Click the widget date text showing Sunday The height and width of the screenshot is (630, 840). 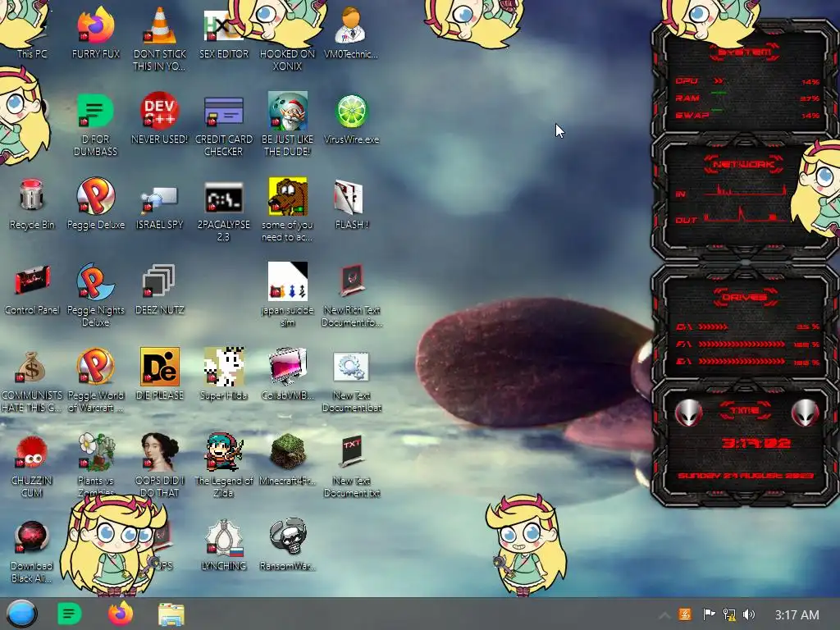pyautogui.click(x=746, y=476)
